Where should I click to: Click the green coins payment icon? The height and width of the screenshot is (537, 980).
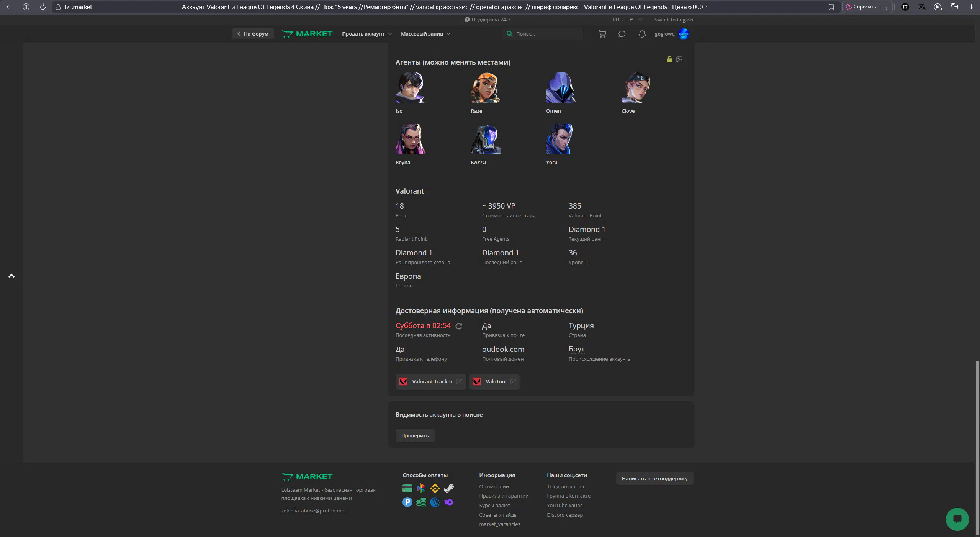click(421, 502)
